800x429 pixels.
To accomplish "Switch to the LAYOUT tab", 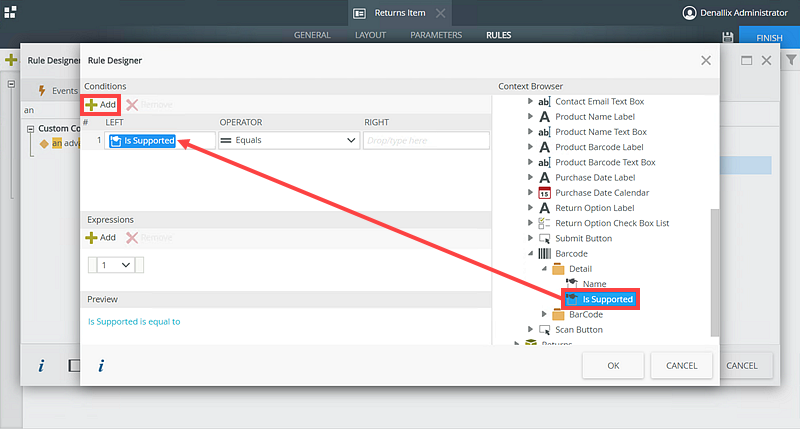I will point(370,35).
